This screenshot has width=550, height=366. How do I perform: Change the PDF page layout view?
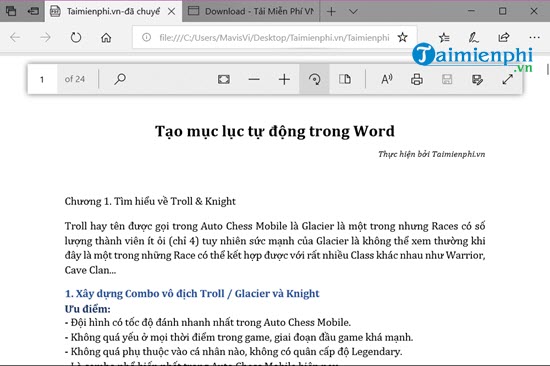click(344, 79)
